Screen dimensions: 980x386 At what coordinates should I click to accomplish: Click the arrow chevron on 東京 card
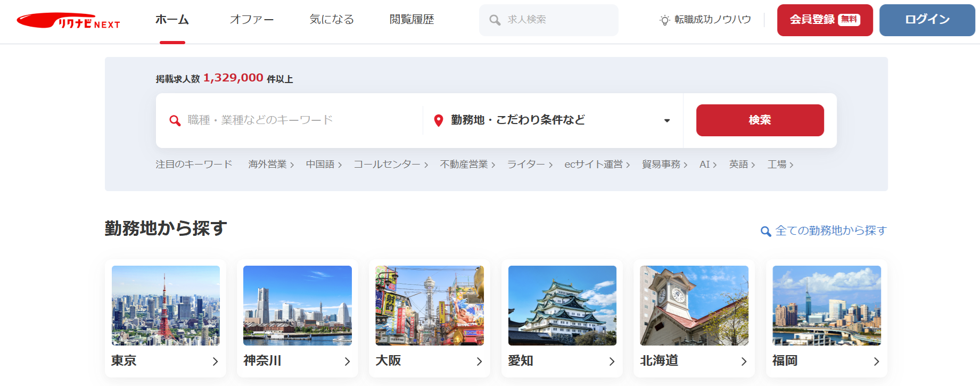point(215,362)
